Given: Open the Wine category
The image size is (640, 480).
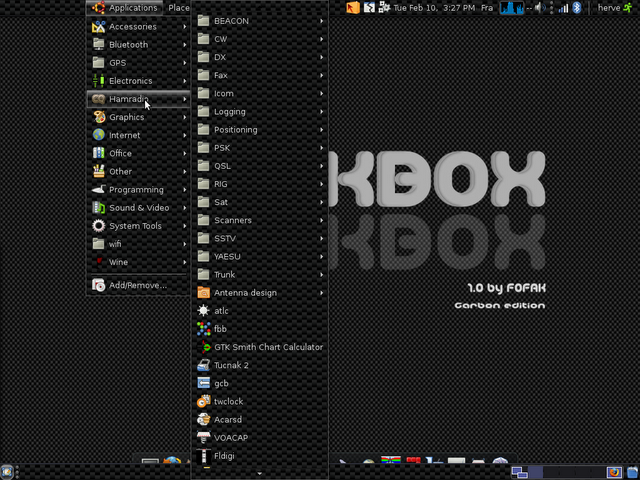Looking at the screenshot, I should (138, 262).
